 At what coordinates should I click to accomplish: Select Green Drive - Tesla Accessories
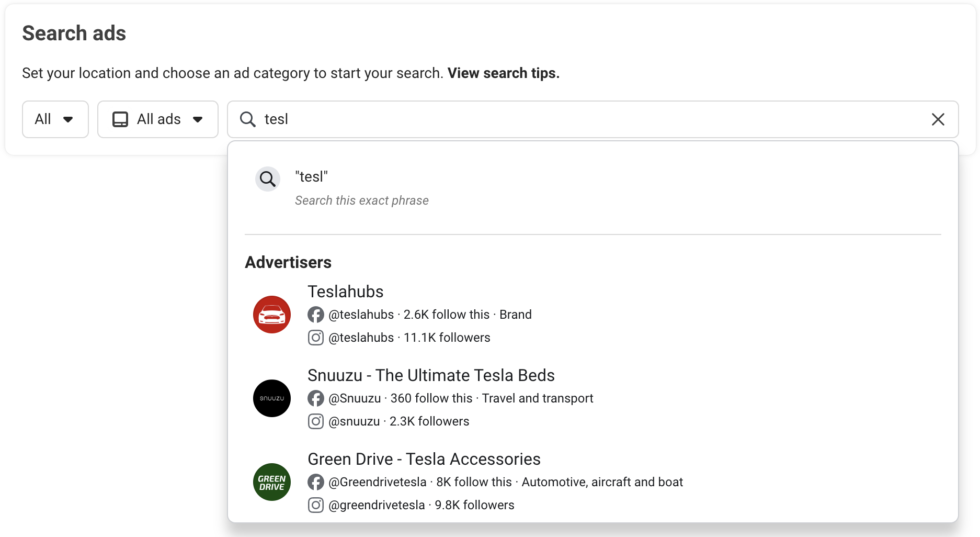[593, 482]
